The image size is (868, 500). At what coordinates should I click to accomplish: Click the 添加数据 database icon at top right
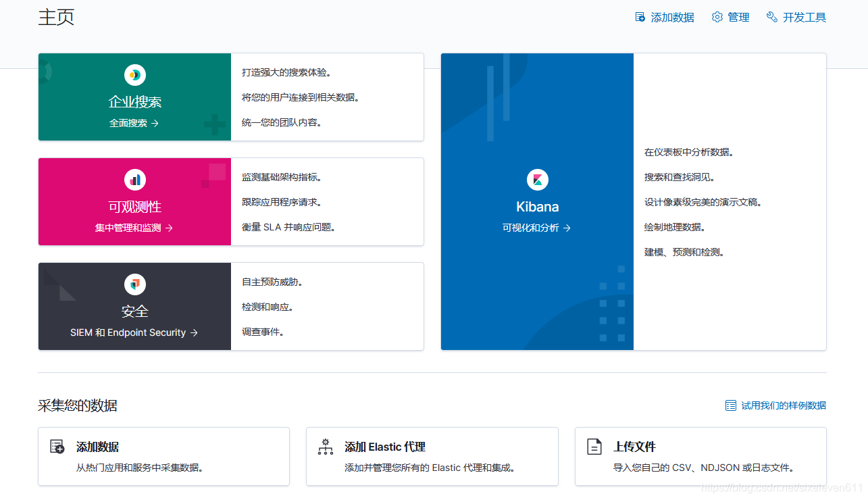pos(639,16)
